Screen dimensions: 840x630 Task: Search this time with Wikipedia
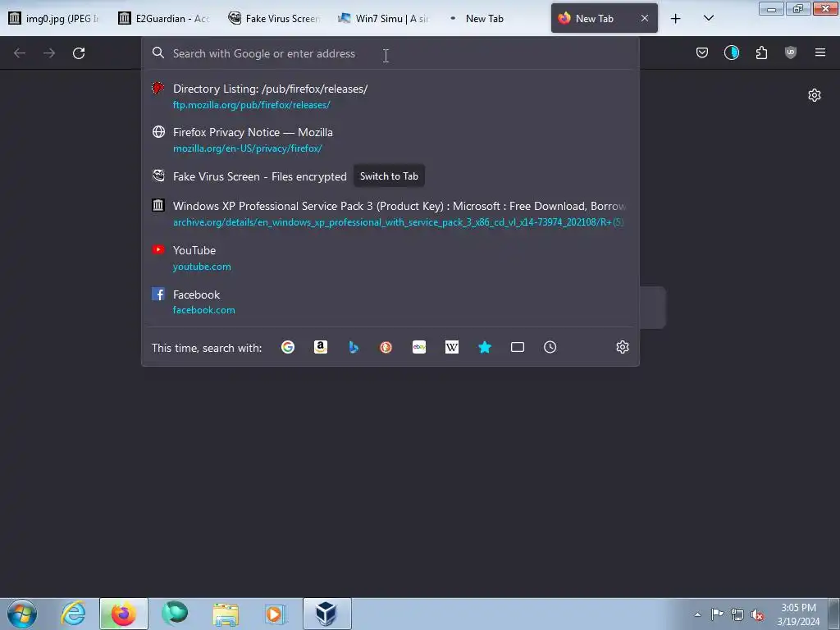click(x=452, y=347)
